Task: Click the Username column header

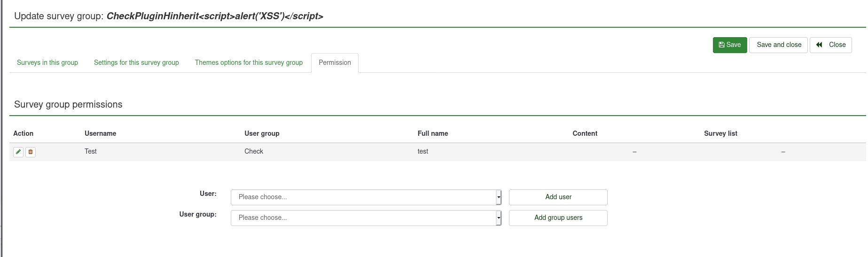Action: click(x=100, y=133)
